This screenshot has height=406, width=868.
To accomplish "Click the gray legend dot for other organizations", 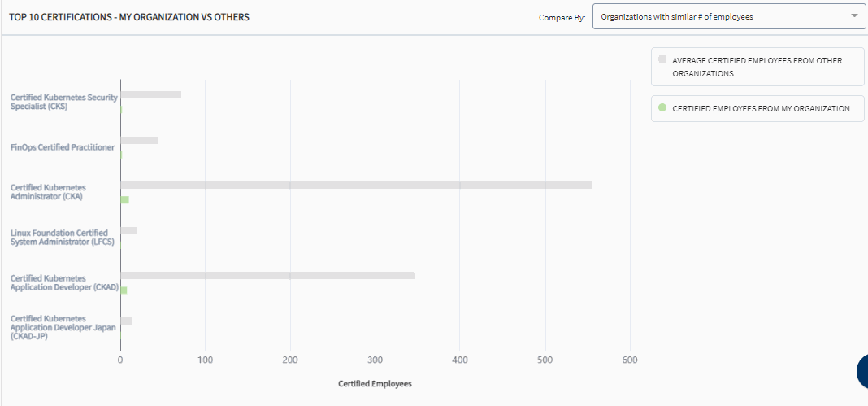I will coord(662,59).
